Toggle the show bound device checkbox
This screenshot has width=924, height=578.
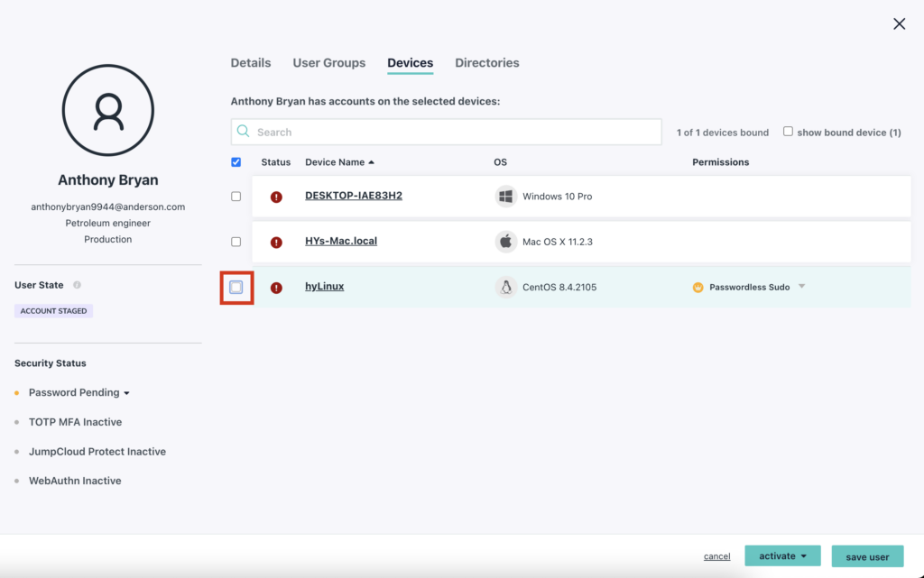788,132
